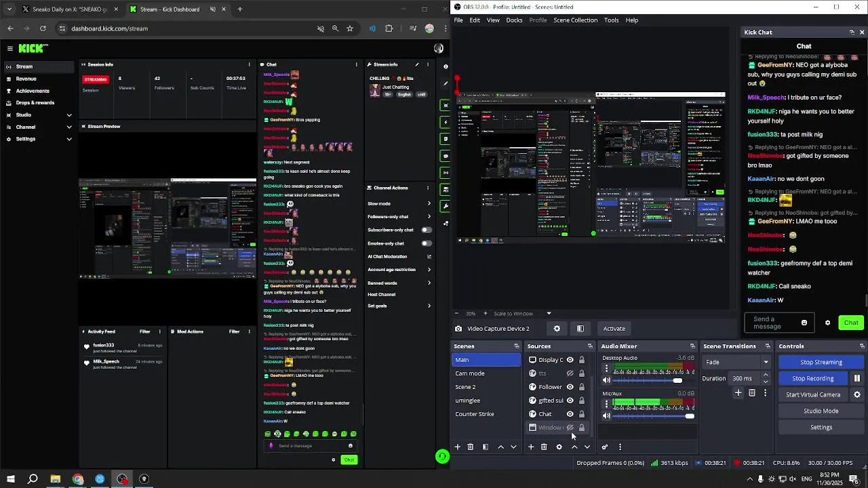Toggle Emotes-only chat switch
The image size is (868, 488).
[x=427, y=243]
